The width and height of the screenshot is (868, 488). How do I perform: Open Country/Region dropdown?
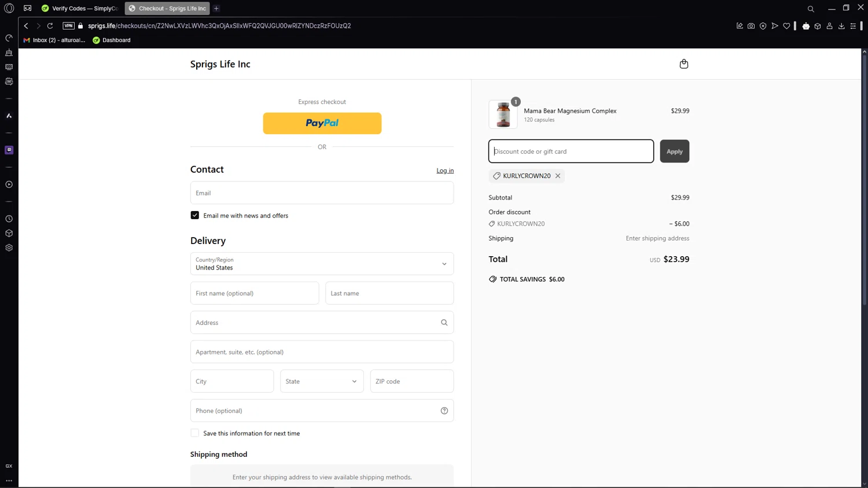(x=322, y=264)
